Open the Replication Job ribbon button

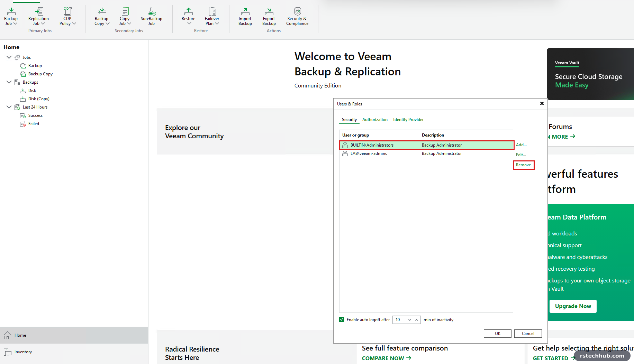point(38,17)
